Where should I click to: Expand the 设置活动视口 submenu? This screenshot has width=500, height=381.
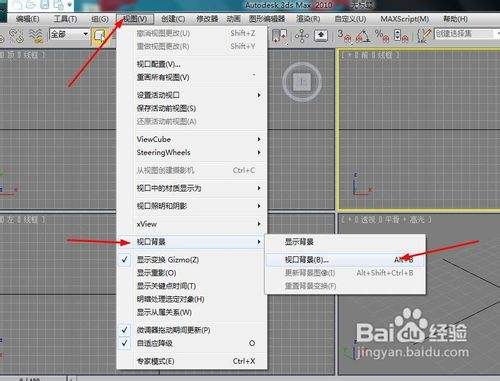pos(192,95)
